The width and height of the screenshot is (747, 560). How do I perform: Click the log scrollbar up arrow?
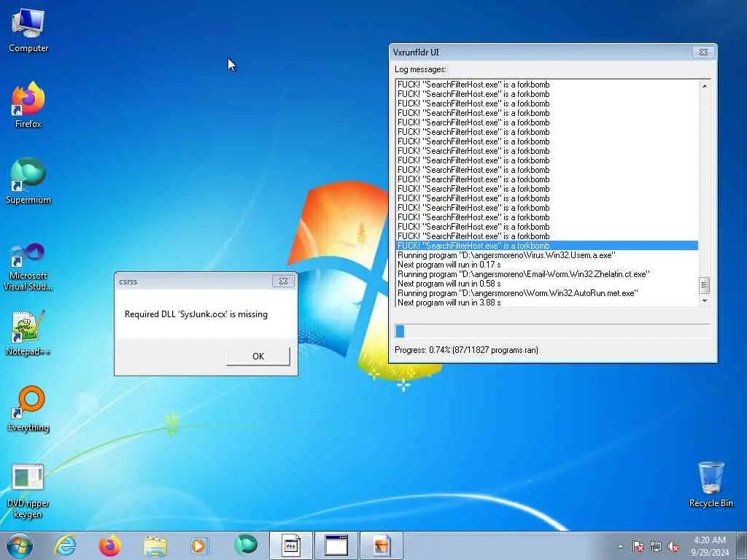click(704, 86)
